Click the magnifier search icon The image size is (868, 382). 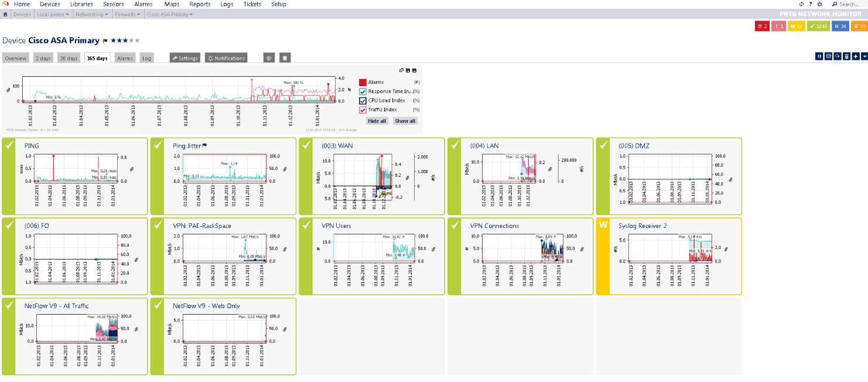click(835, 4)
